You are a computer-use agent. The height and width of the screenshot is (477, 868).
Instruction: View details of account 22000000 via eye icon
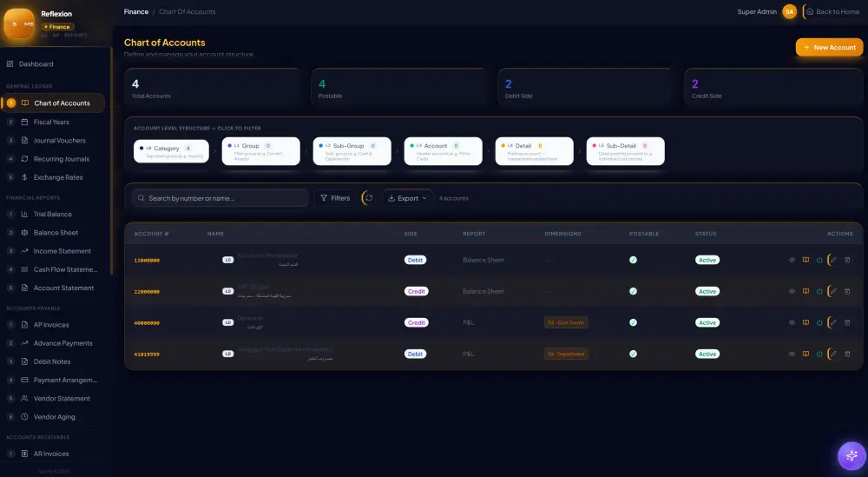coord(792,291)
